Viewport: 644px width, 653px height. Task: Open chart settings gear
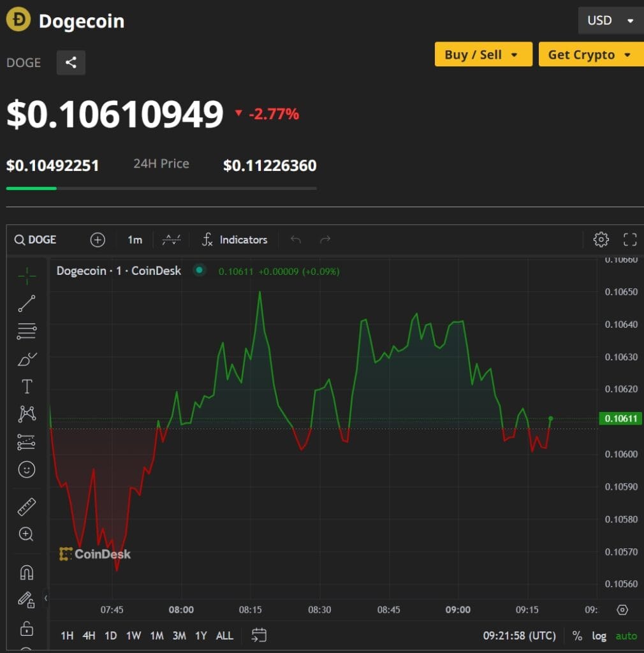[601, 240]
